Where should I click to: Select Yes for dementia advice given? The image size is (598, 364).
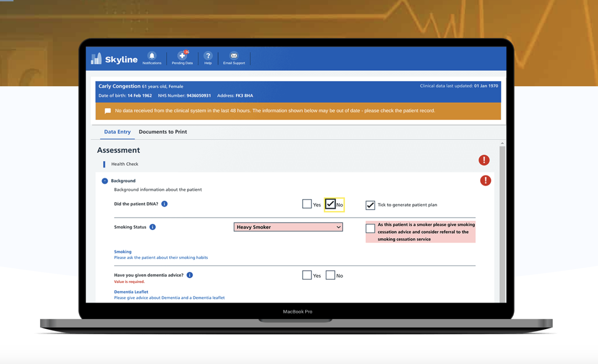click(x=307, y=275)
